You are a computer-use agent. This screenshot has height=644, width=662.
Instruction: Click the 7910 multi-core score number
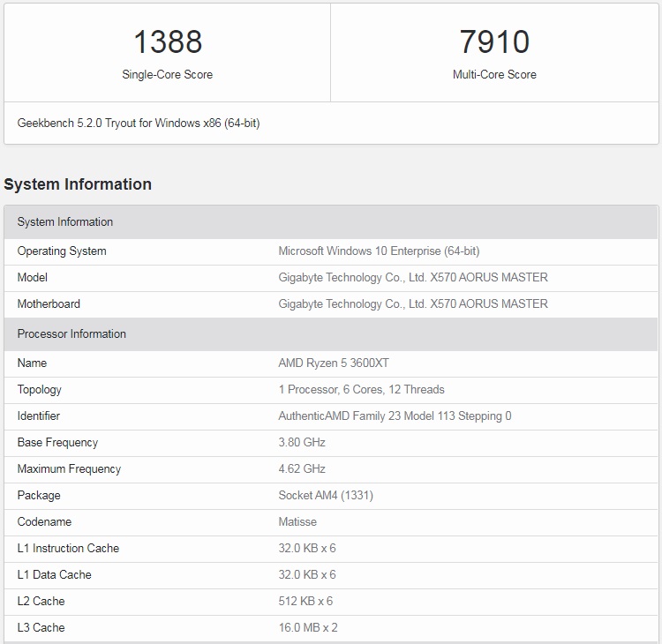point(494,41)
